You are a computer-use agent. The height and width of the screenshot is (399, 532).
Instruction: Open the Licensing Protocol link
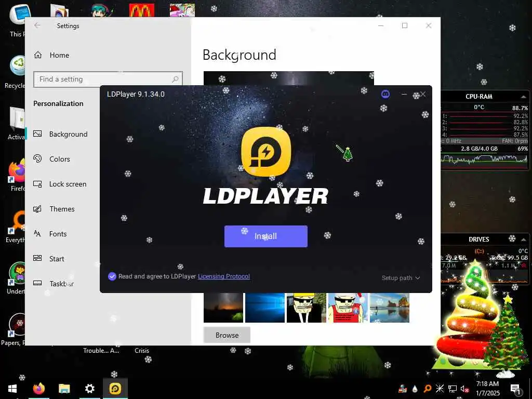pyautogui.click(x=223, y=276)
